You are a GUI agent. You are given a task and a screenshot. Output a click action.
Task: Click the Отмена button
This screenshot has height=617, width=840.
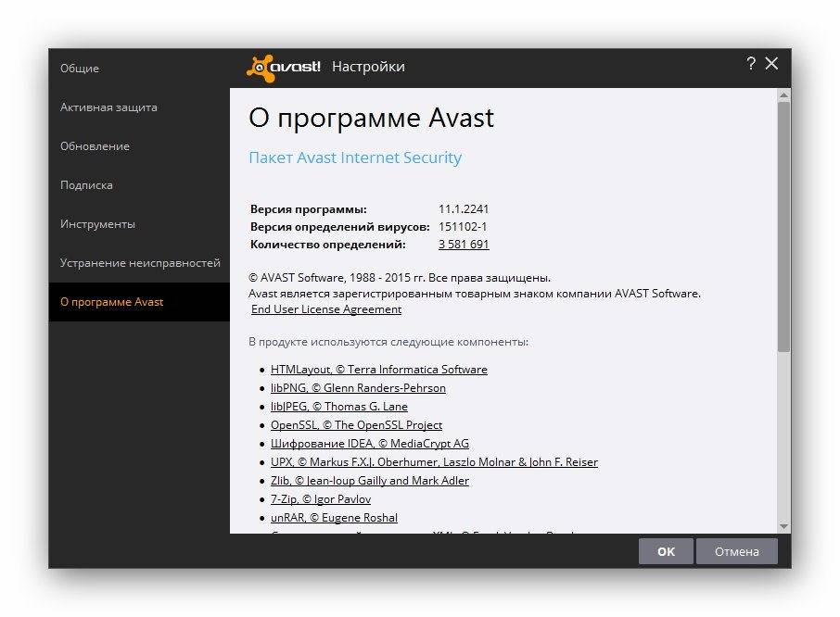pyautogui.click(x=736, y=551)
